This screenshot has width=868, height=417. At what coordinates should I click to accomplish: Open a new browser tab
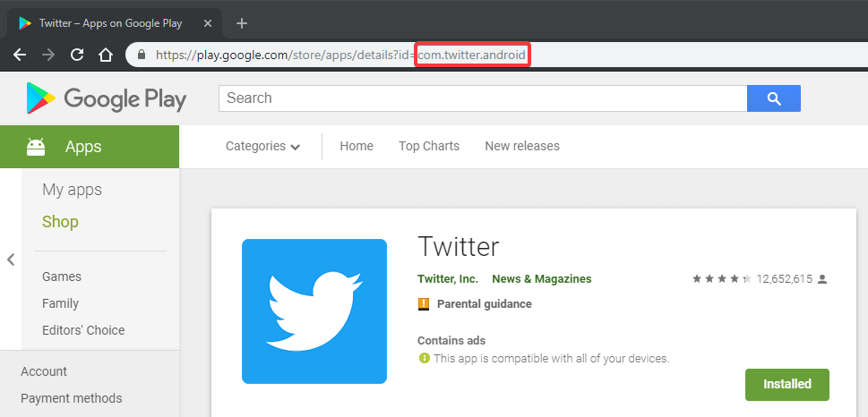pyautogui.click(x=241, y=23)
